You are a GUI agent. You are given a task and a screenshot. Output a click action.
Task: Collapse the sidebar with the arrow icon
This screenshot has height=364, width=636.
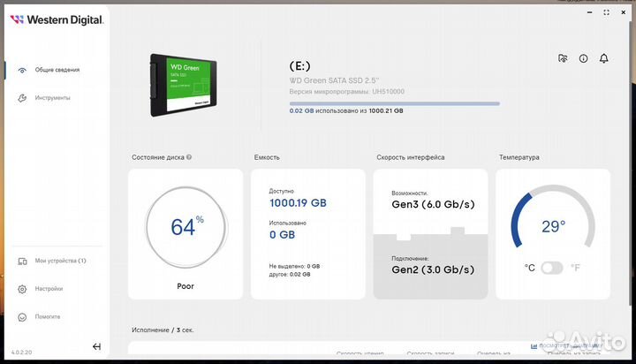(96, 346)
